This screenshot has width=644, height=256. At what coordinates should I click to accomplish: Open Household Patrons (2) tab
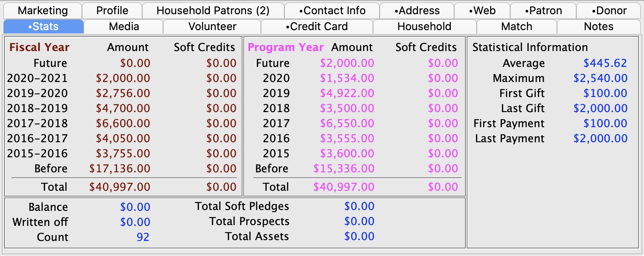[x=213, y=10]
